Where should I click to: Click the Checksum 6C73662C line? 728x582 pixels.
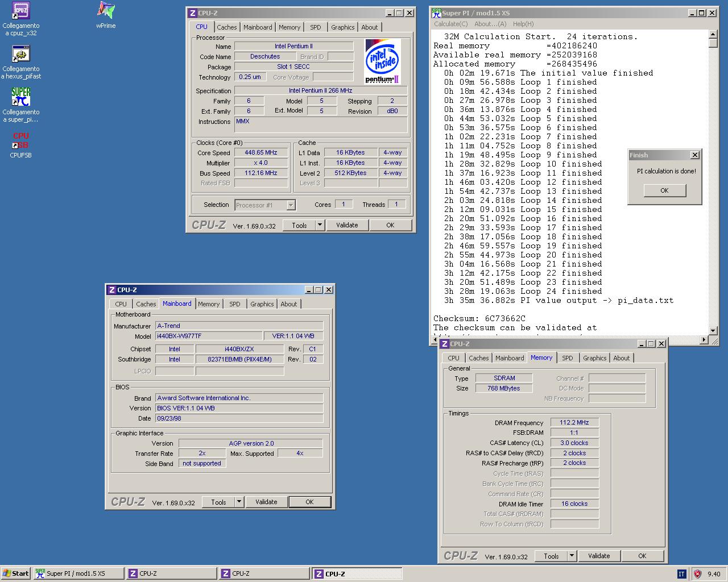479,318
